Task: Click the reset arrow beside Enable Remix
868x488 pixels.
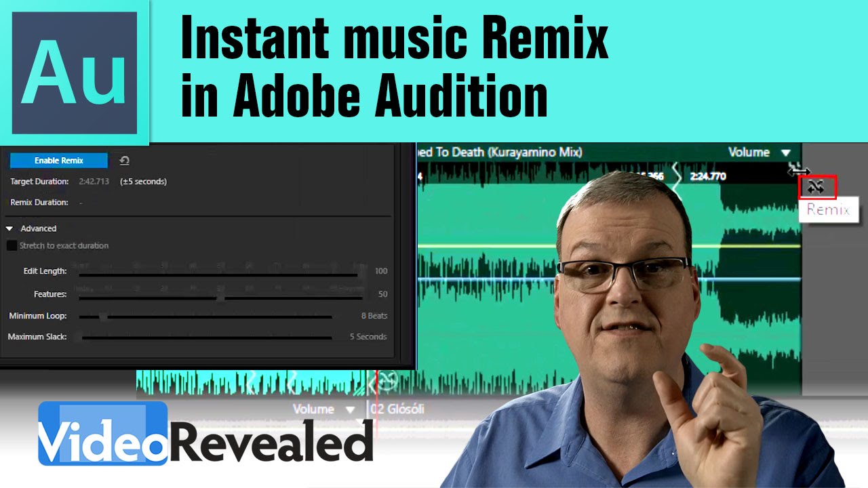Action: (124, 161)
